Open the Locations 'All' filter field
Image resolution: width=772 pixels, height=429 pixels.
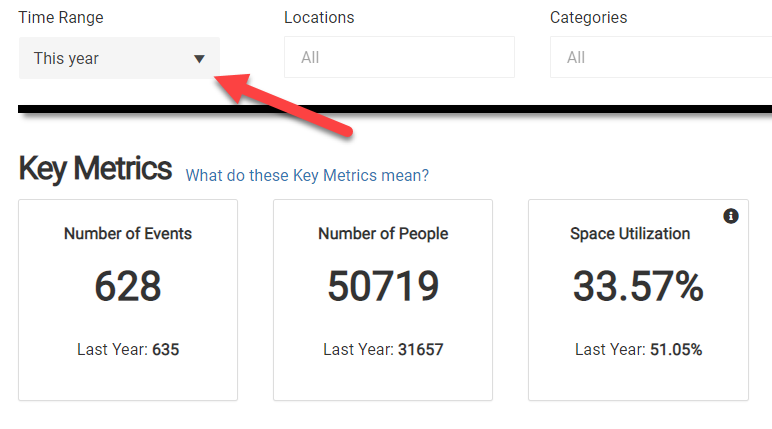[x=399, y=57]
